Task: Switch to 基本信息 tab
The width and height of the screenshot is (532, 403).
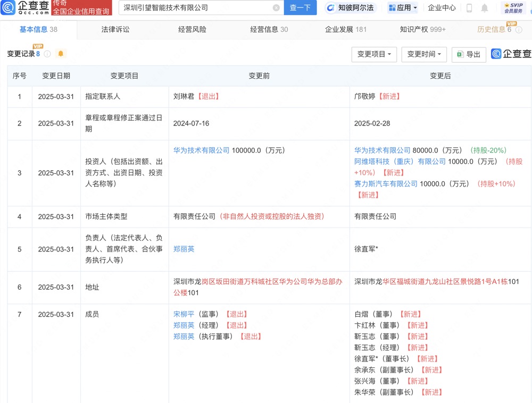Action: (x=38, y=29)
